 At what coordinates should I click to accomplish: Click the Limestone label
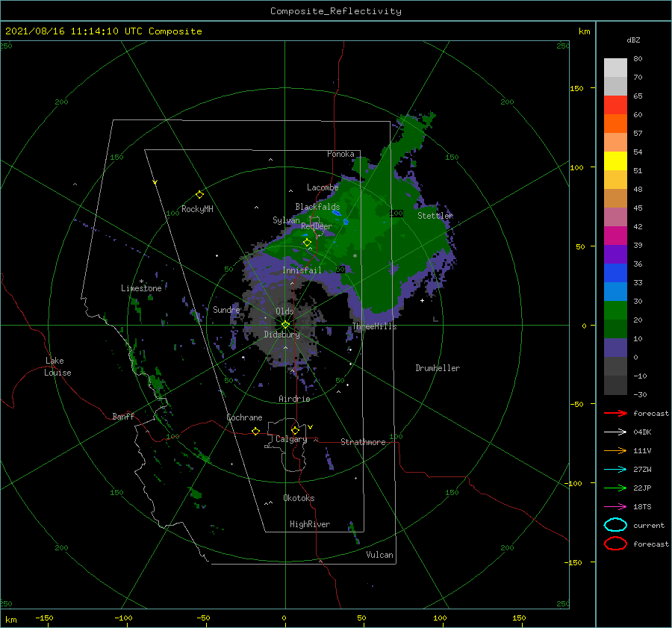point(141,288)
